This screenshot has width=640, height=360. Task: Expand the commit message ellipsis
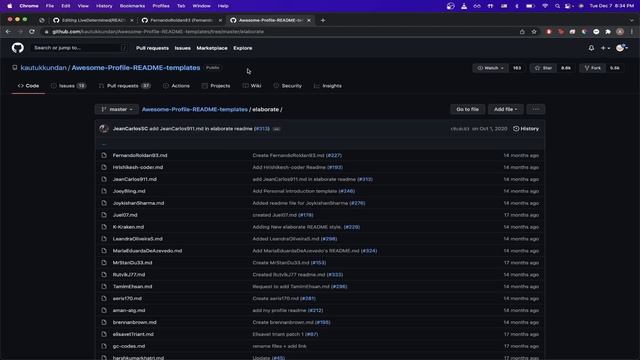[x=276, y=129]
